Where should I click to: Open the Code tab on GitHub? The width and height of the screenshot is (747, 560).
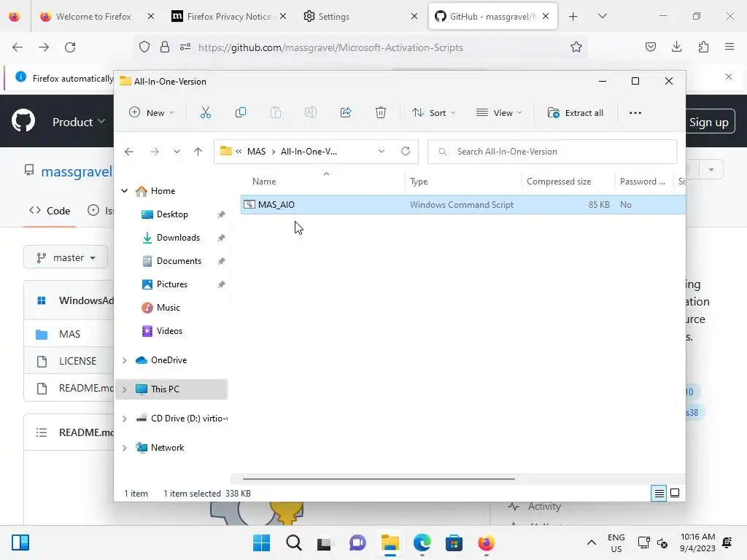(x=50, y=211)
